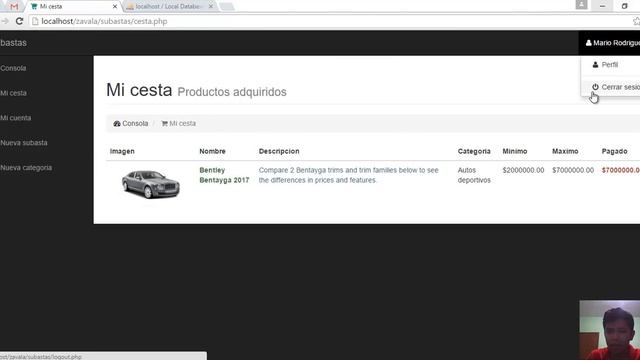Viewport: 640px width, 360px height.
Task: Open Nueva subasta in the sidebar
Action: (24, 143)
